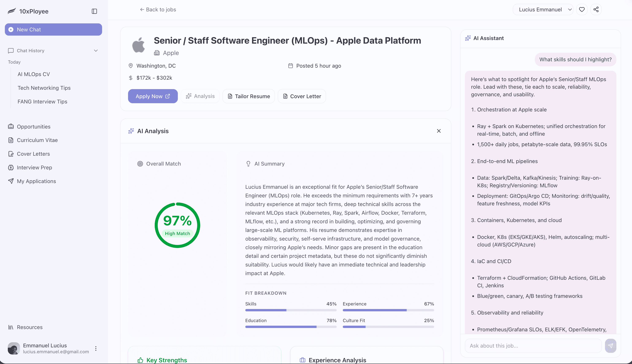Send message with paper plane icon
The width and height of the screenshot is (632, 364).
click(x=610, y=346)
